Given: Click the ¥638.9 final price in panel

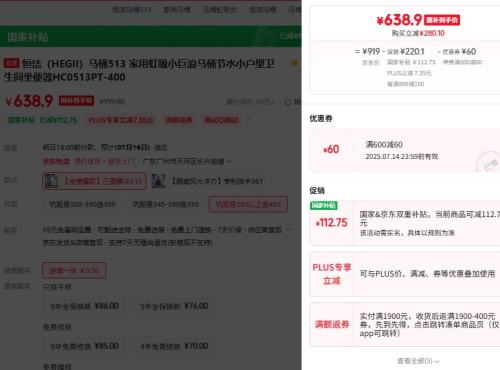Looking at the screenshot, I should point(399,20).
